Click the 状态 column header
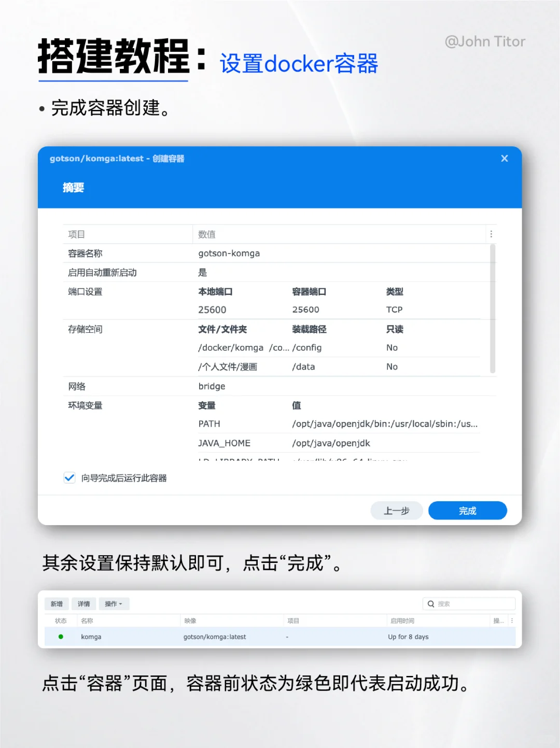This screenshot has width=560, height=748. [61, 620]
